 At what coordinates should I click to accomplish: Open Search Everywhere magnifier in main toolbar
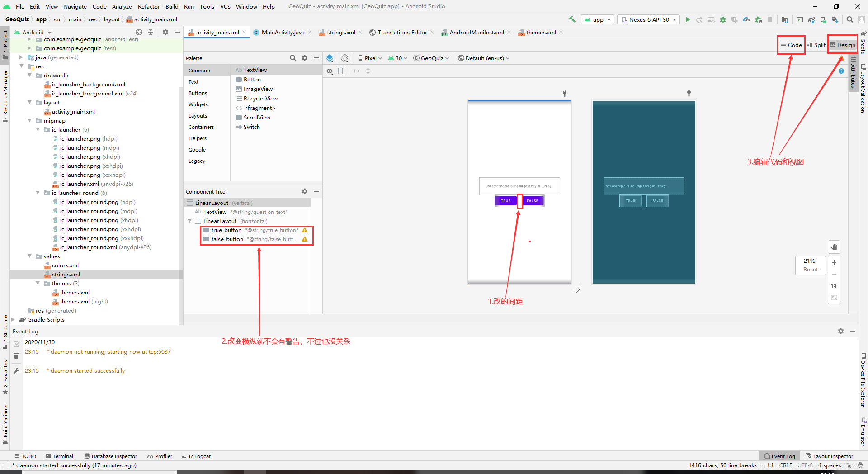[x=850, y=19]
